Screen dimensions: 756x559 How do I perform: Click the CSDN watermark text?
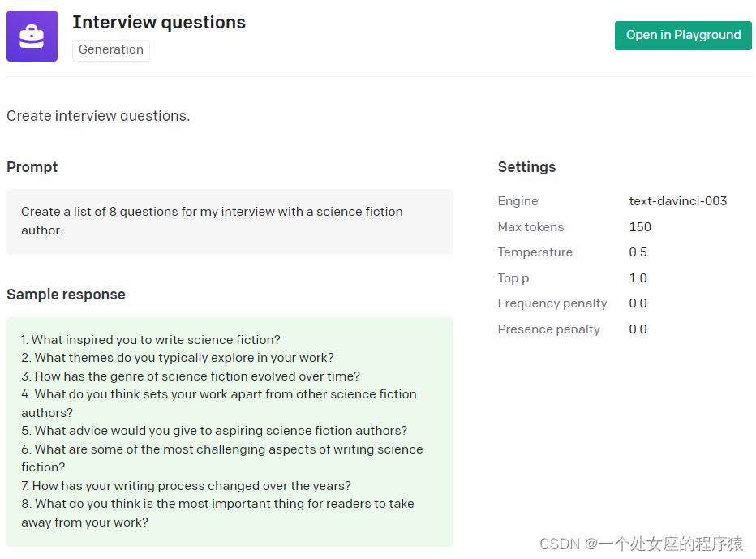click(641, 544)
